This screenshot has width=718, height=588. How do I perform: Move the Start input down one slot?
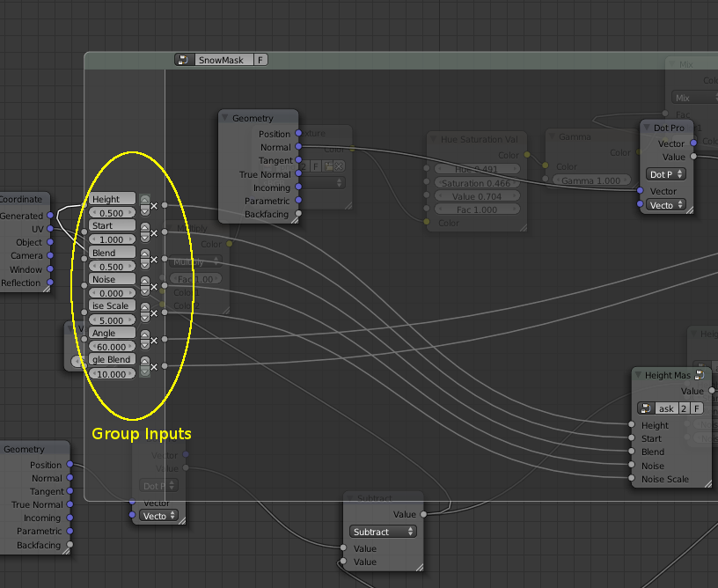point(144,238)
